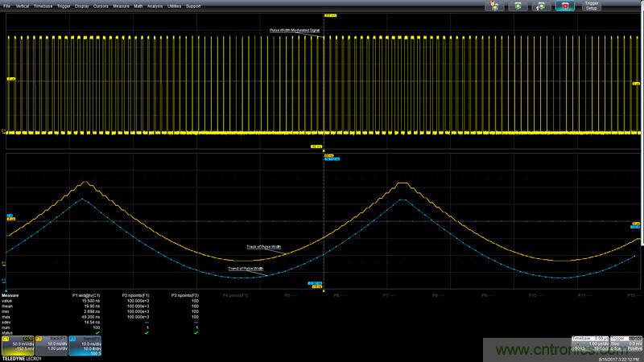Expand the Cursors menu
Image resolution: width=644 pixels, height=362 pixels.
101,5
